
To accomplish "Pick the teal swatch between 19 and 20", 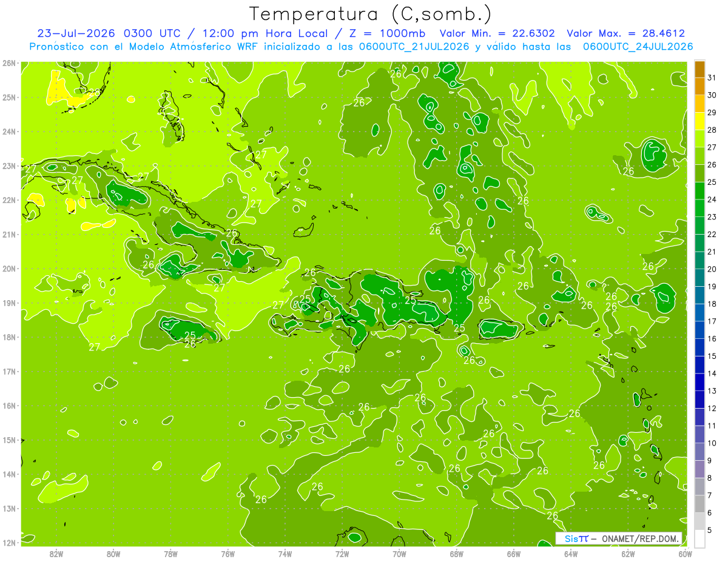I will pos(699,278).
